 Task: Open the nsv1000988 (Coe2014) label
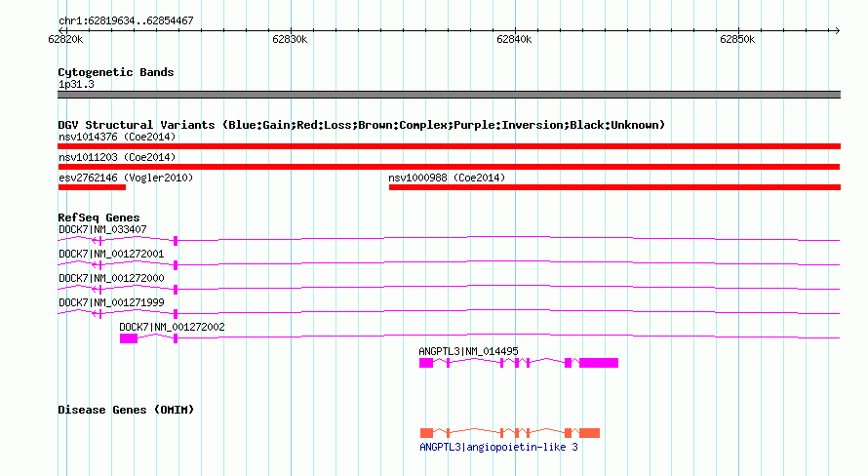pyautogui.click(x=447, y=178)
